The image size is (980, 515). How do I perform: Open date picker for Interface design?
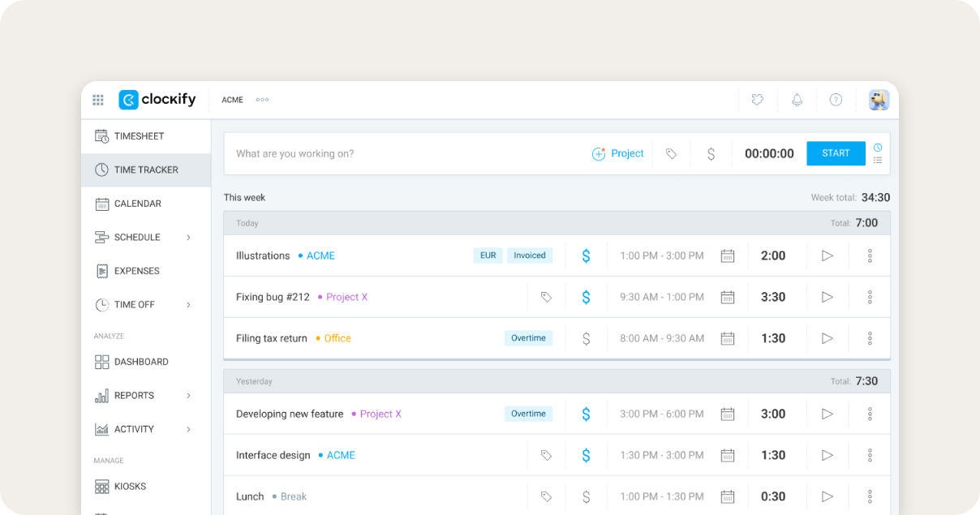coord(728,455)
